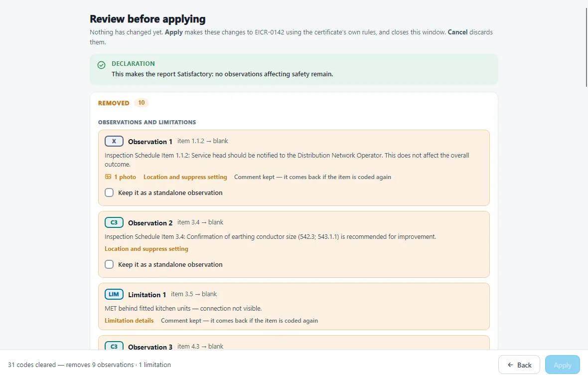Image resolution: width=588 pixels, height=379 pixels.
Task: Click 'Comment kept' note in Observation 1
Action: point(312,177)
